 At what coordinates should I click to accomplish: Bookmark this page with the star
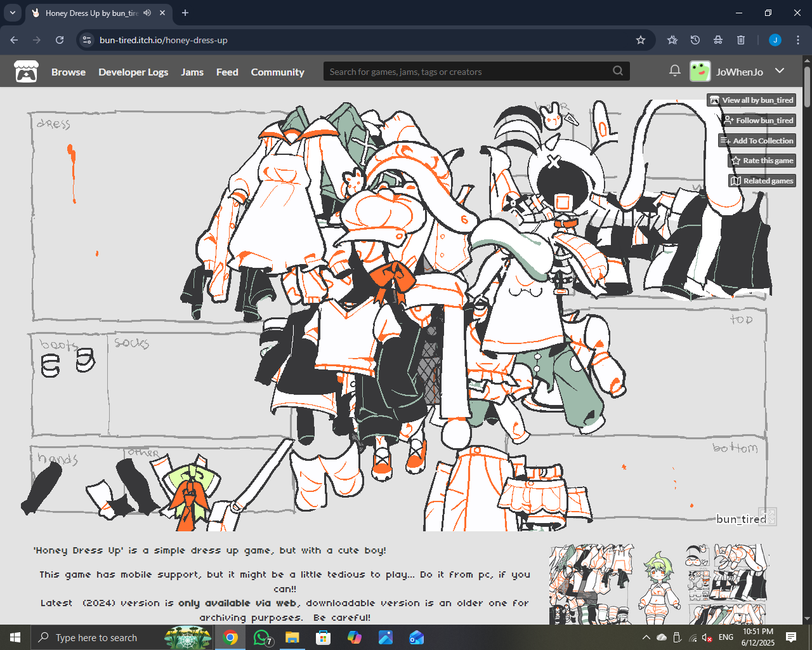point(641,40)
